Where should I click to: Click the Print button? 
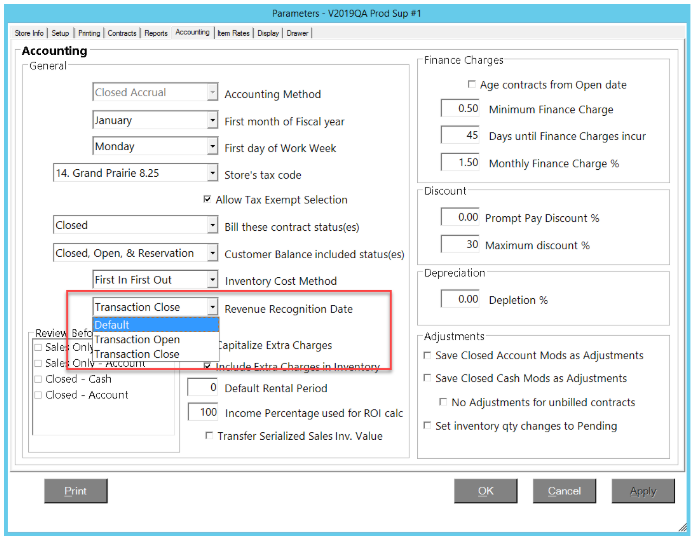76,491
